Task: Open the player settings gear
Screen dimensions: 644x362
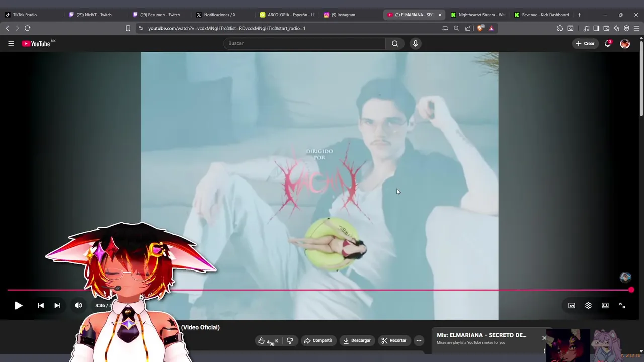Action: (588, 305)
